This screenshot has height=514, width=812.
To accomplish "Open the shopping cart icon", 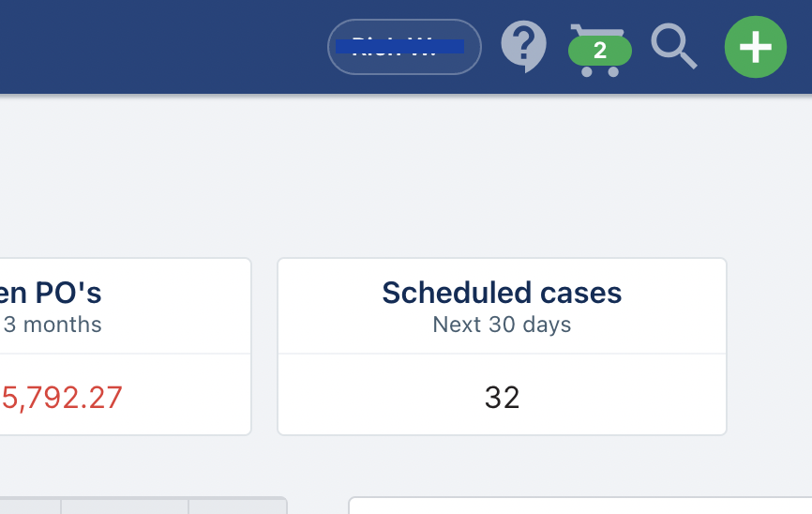I will pyautogui.click(x=600, y=50).
